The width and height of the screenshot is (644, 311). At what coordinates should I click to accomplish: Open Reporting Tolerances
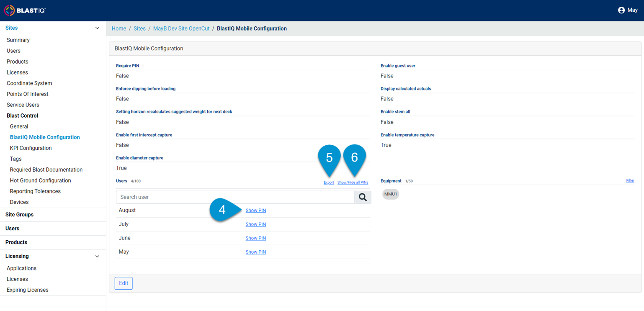pos(35,191)
